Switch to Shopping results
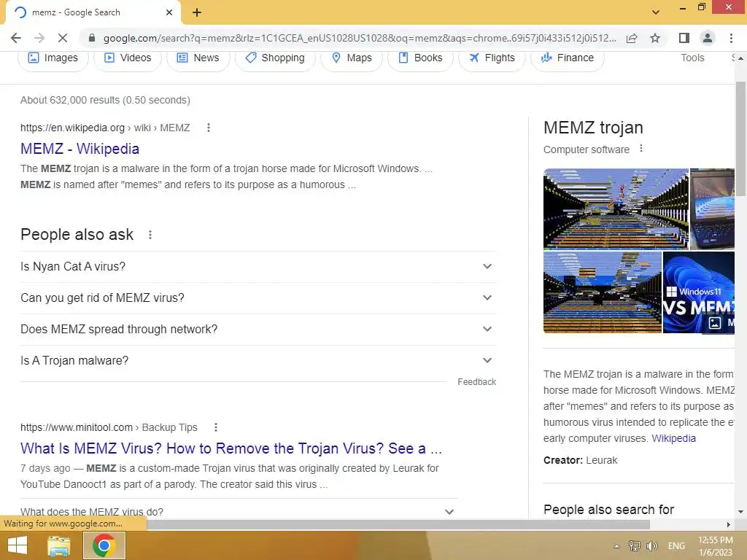This screenshot has height=560, width=747. pos(275,58)
